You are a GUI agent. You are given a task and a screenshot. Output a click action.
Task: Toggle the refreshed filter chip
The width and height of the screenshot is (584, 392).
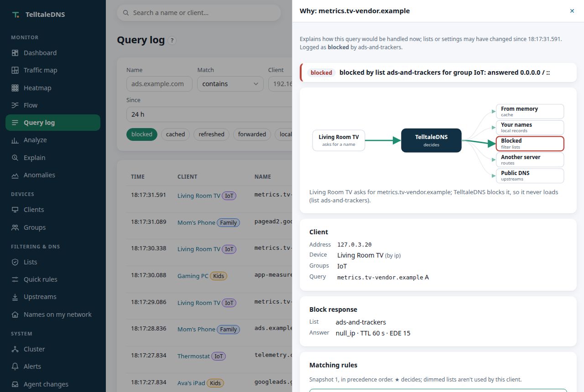coord(211,134)
